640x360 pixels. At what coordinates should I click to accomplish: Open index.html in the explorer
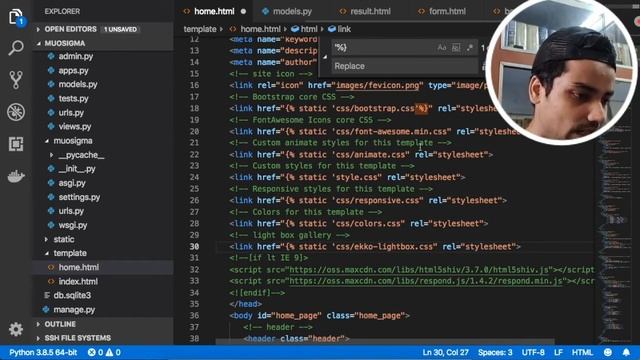click(x=78, y=281)
